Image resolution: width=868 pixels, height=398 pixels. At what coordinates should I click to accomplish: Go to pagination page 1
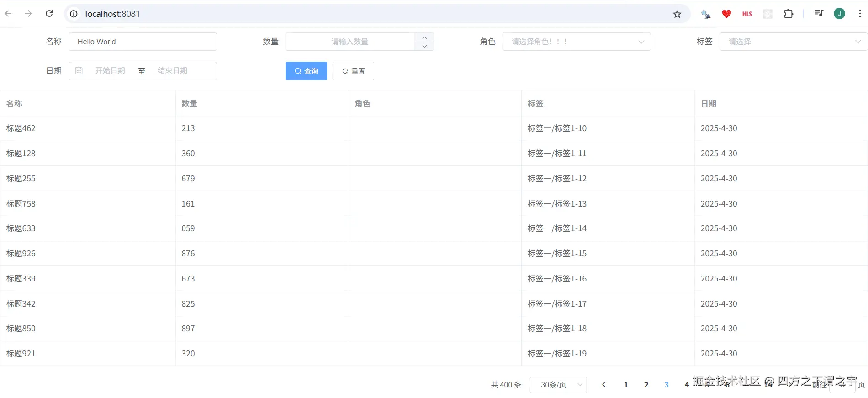coord(626,385)
